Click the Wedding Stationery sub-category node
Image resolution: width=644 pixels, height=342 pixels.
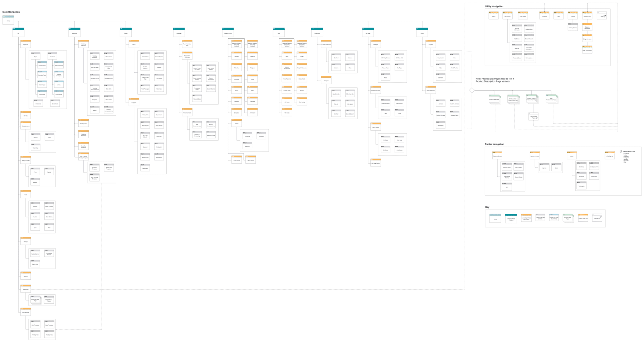(83, 44)
